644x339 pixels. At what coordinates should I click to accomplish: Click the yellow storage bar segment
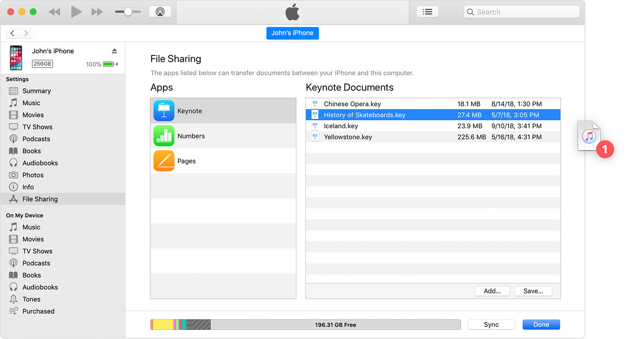(163, 325)
